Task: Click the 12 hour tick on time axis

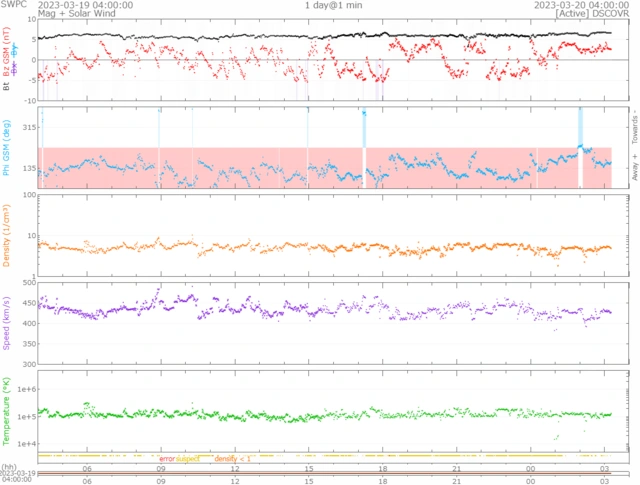Action: tap(235, 468)
